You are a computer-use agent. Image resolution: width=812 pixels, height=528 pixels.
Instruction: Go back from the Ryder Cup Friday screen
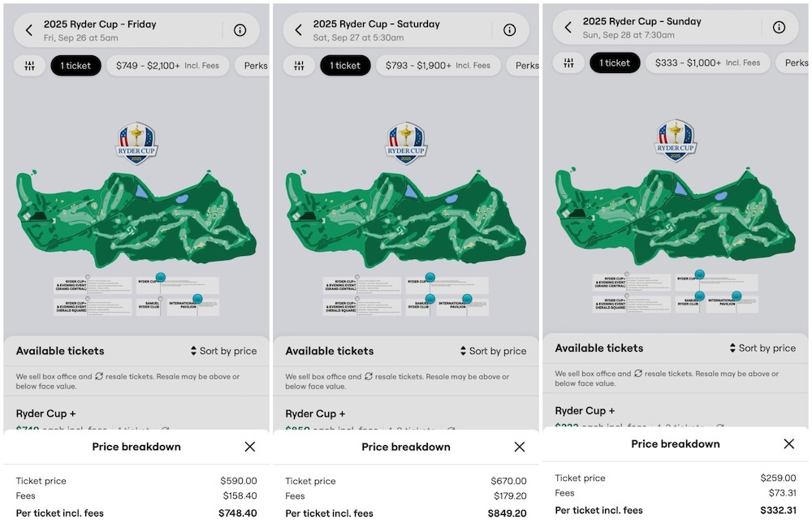(x=29, y=31)
